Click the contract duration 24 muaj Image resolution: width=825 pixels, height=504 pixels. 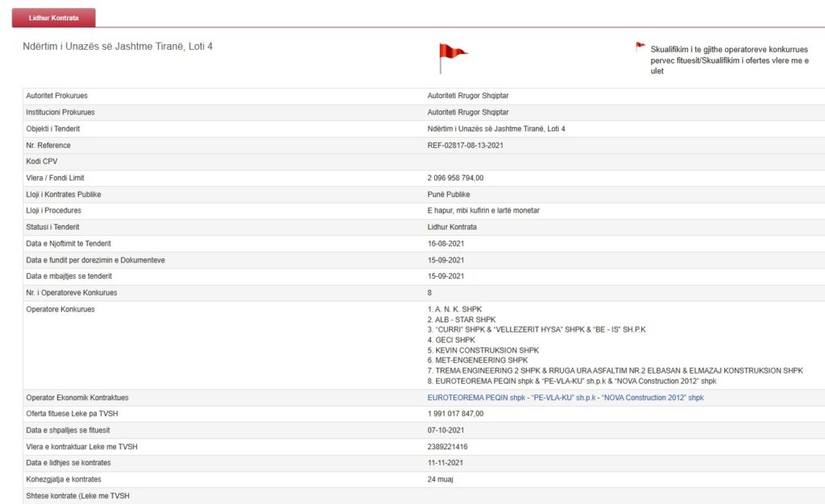coord(442,479)
